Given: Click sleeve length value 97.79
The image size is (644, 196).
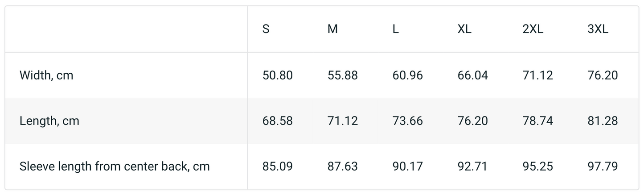Looking at the screenshot, I should [603, 167].
